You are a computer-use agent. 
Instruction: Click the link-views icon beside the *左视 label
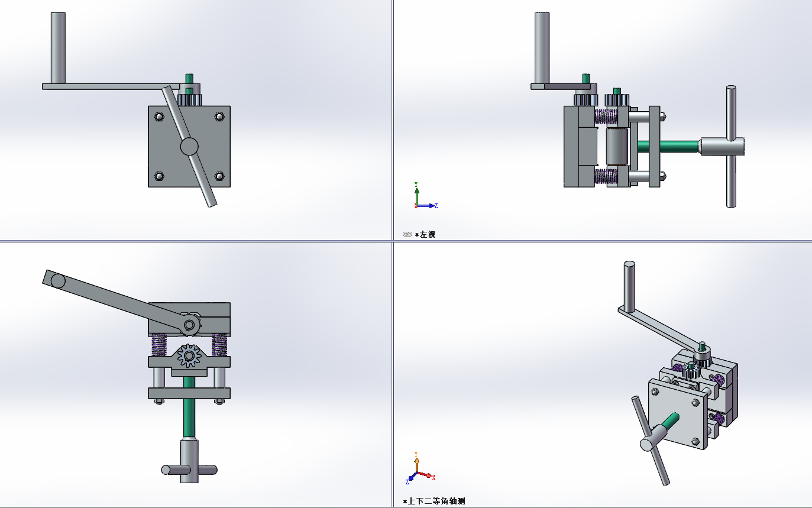[407, 234]
